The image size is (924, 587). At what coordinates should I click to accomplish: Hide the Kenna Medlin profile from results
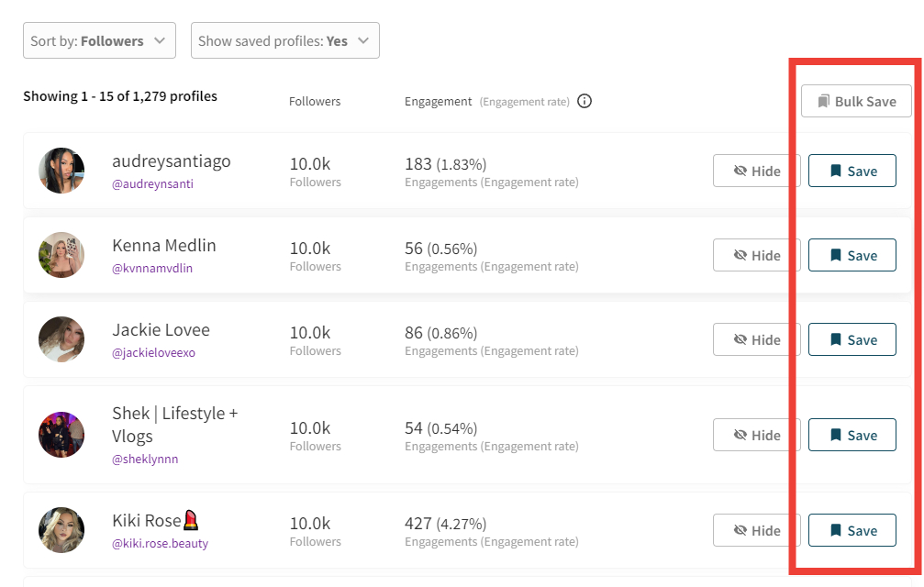tap(756, 254)
